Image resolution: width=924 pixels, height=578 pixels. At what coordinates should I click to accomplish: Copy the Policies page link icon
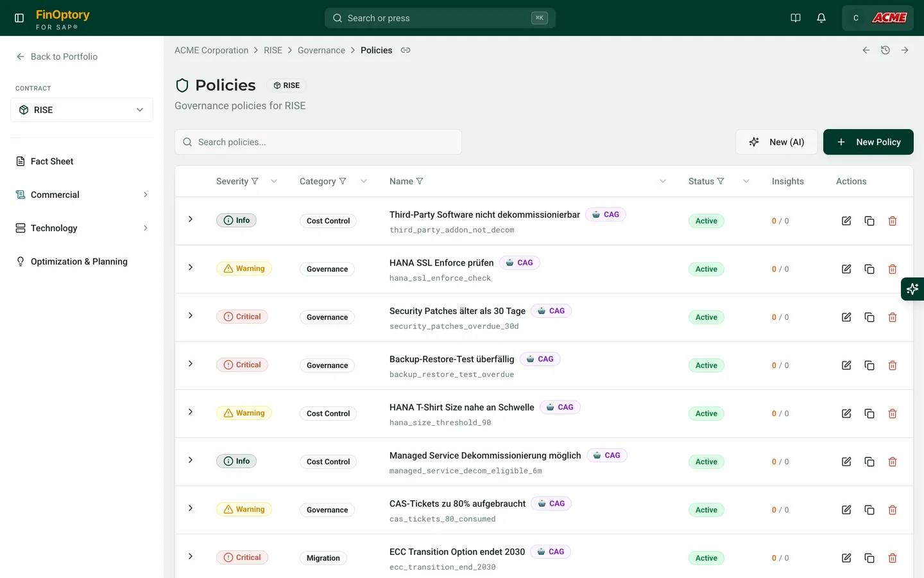point(406,49)
